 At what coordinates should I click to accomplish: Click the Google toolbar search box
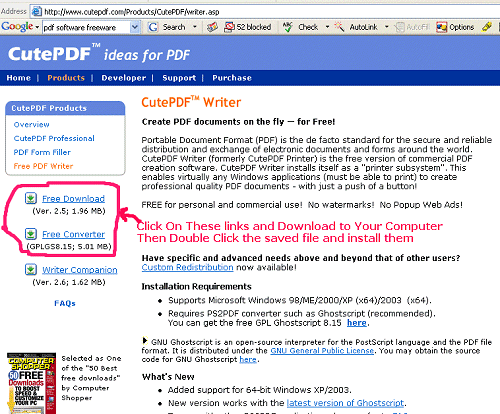click(86, 27)
